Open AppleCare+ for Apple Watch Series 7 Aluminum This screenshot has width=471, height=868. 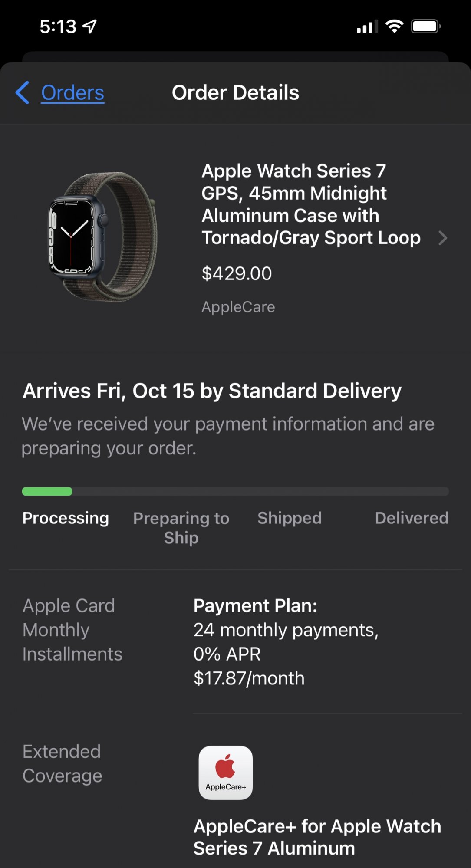click(317, 837)
